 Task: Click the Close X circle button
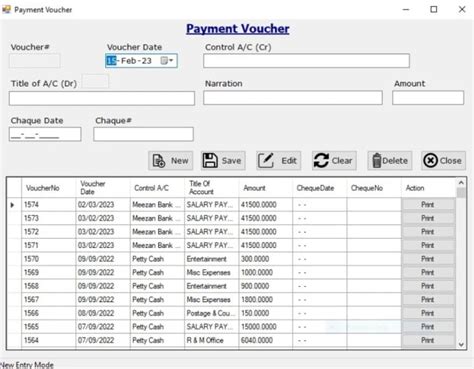pyautogui.click(x=443, y=161)
